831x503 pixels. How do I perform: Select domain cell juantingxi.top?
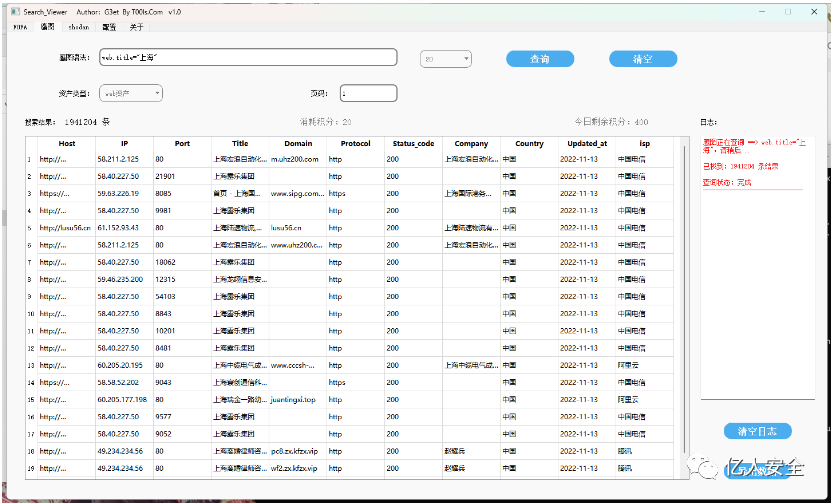coord(298,400)
